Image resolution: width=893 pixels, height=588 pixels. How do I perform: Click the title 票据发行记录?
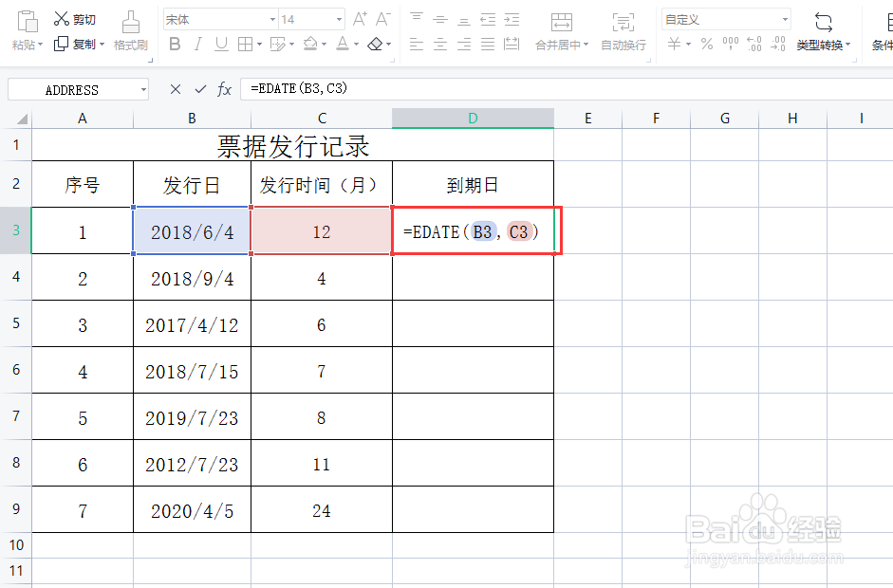coord(292,146)
